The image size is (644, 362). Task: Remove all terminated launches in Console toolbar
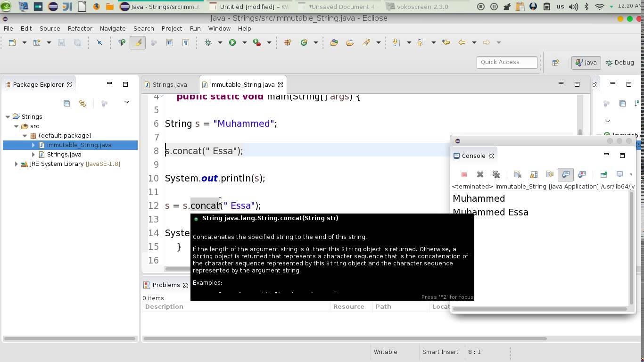click(496, 174)
